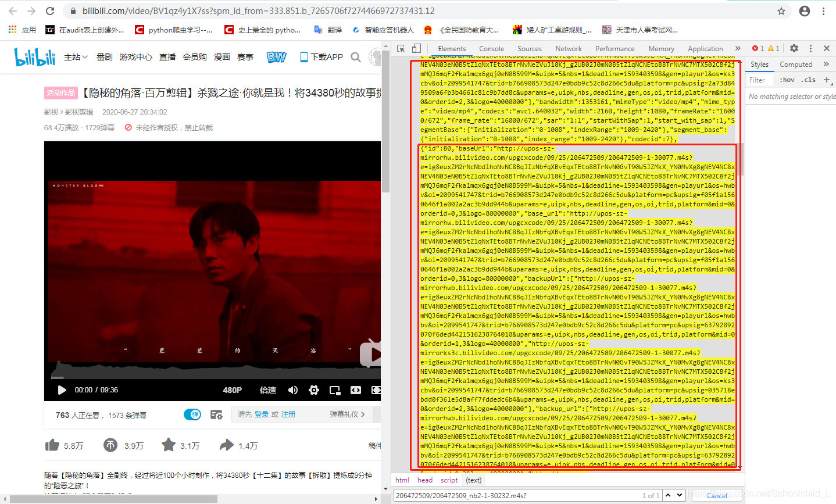Screen dimensions: 836x504
Task: Click the inspect element picker icon
Action: point(401,49)
